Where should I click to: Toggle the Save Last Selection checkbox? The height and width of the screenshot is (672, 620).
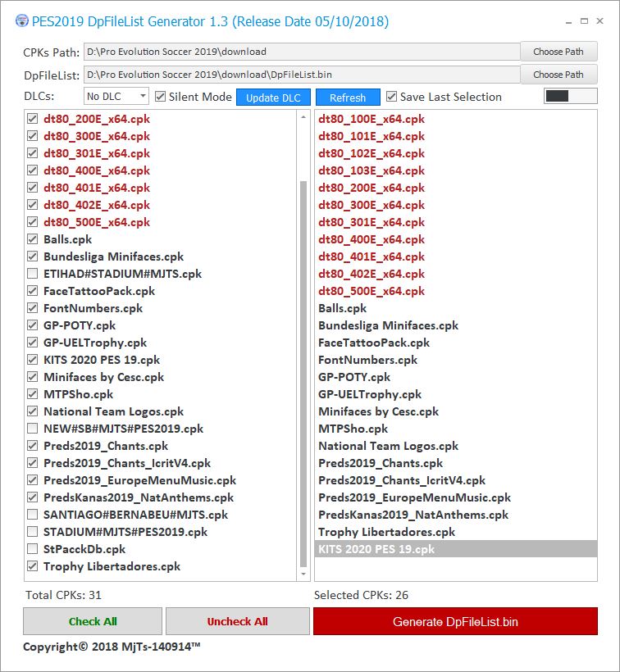[x=391, y=97]
